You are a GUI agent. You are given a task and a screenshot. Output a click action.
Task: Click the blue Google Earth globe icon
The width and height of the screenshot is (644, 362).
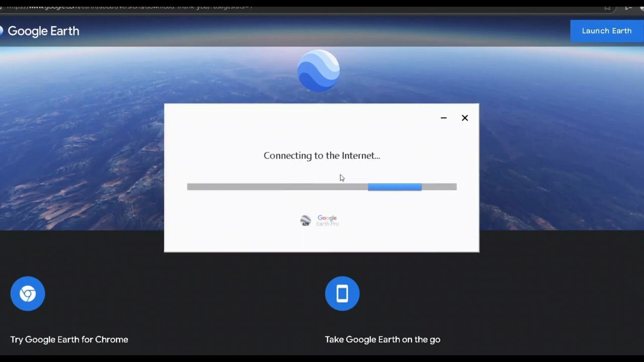point(318,70)
